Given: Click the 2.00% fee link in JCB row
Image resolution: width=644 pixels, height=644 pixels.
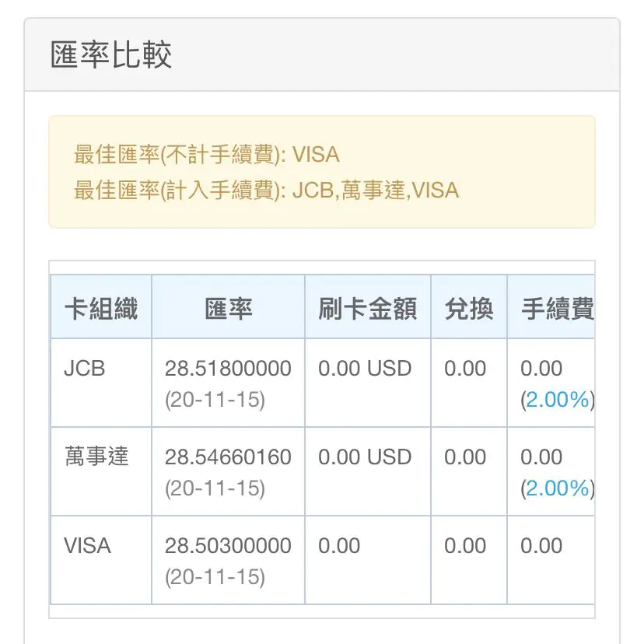Looking at the screenshot, I should tap(557, 400).
